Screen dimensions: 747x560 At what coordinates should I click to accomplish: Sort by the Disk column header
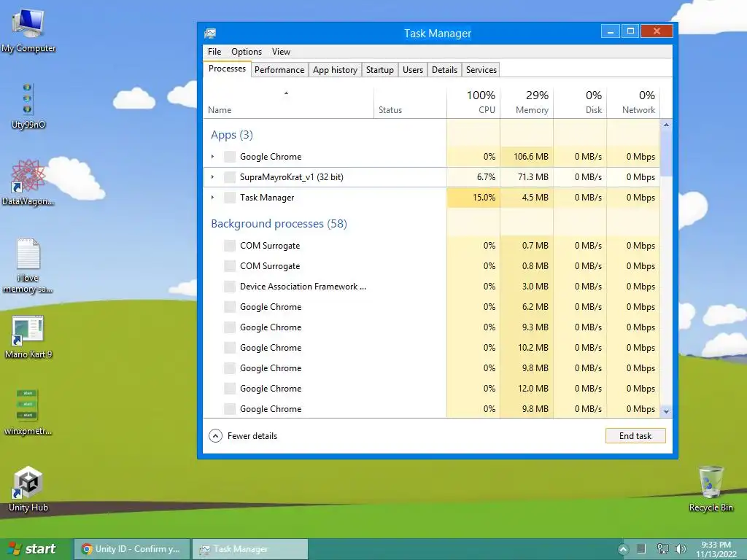580,103
